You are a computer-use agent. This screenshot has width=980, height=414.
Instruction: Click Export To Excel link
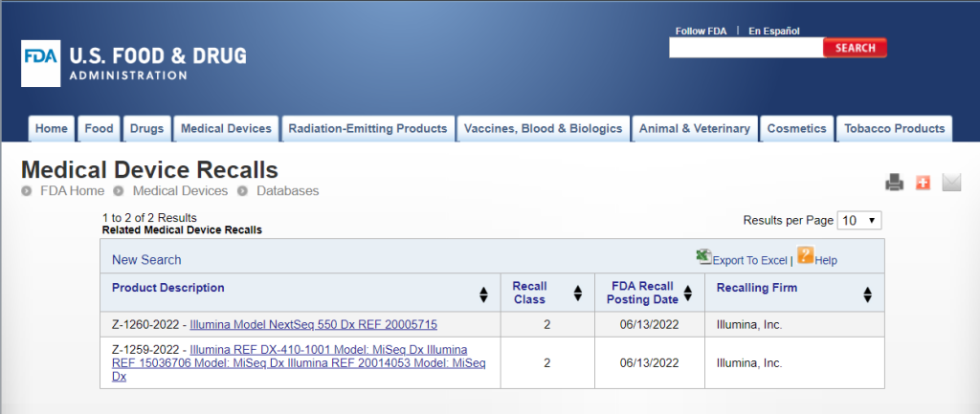(749, 260)
